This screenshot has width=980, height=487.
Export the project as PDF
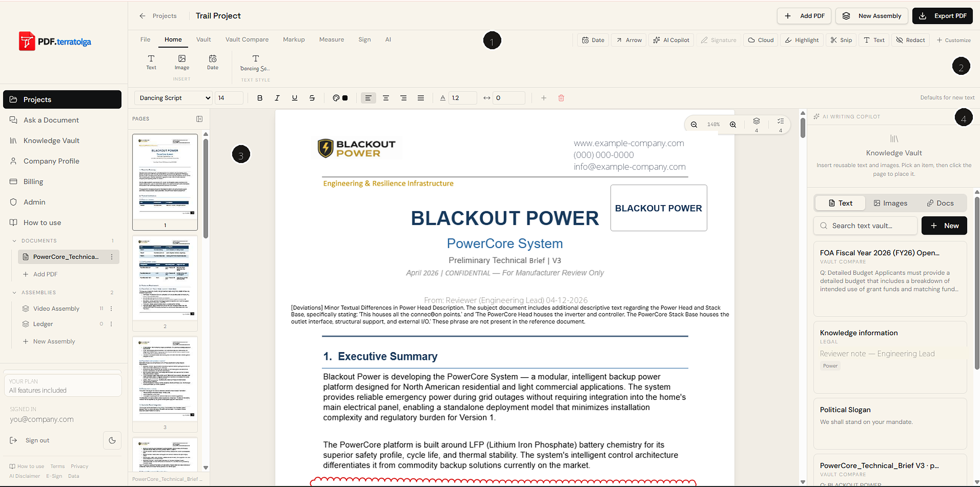pos(942,16)
